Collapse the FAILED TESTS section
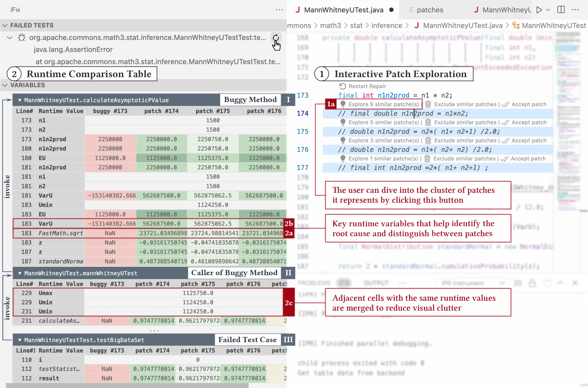The height and width of the screenshot is (388, 588). pyautogui.click(x=5, y=25)
